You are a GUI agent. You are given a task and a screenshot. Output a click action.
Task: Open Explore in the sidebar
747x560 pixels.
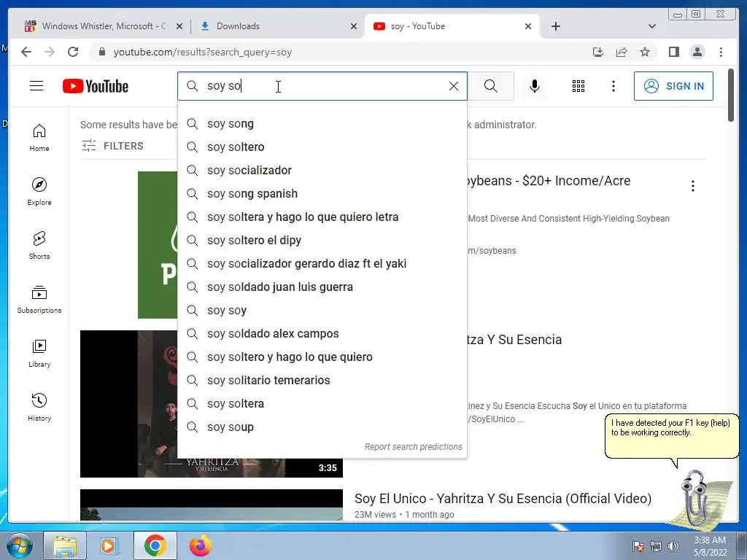tap(39, 192)
